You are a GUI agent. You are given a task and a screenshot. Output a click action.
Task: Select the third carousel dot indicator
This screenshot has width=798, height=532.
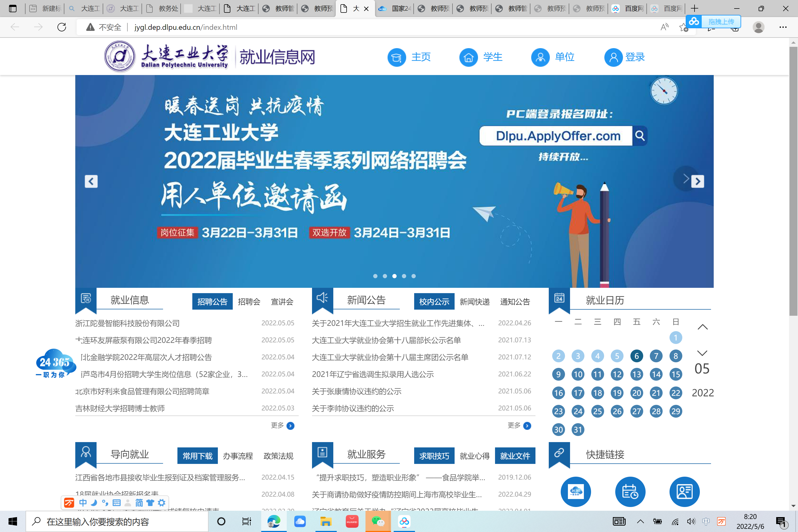pyautogui.click(x=394, y=276)
